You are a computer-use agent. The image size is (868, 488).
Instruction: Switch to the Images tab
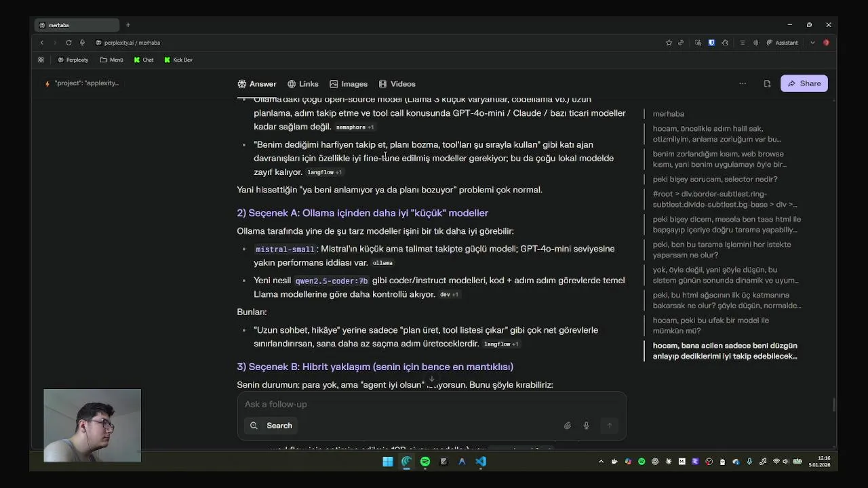[349, 84]
